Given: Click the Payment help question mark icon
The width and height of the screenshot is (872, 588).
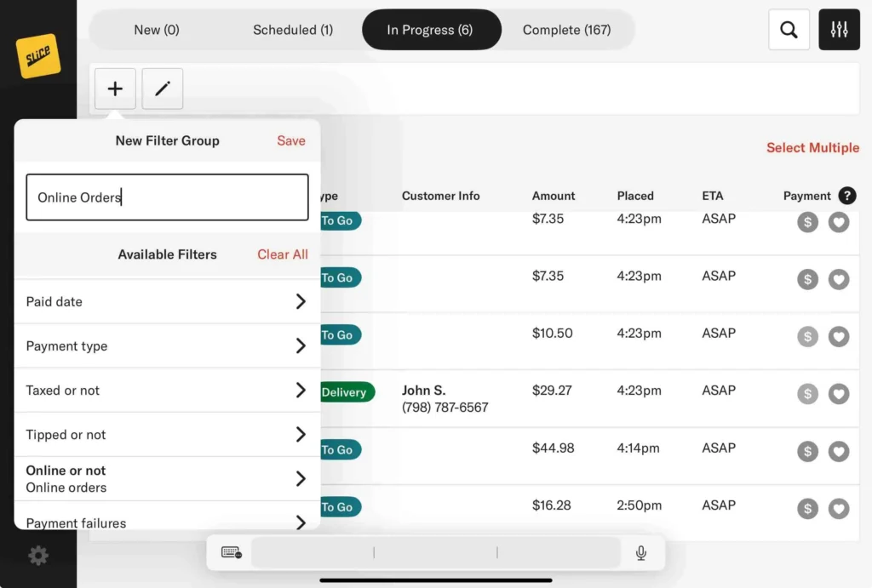Looking at the screenshot, I should [x=846, y=196].
